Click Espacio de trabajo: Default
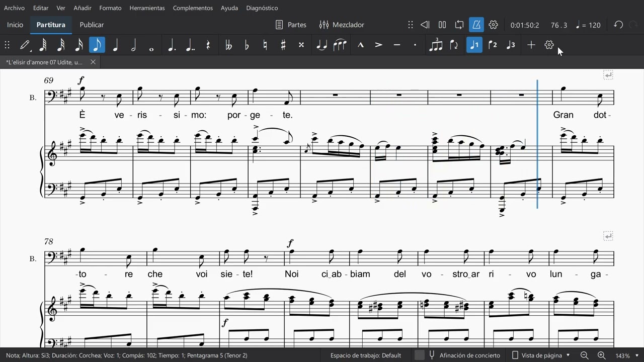The image size is (644, 362). 366,355
